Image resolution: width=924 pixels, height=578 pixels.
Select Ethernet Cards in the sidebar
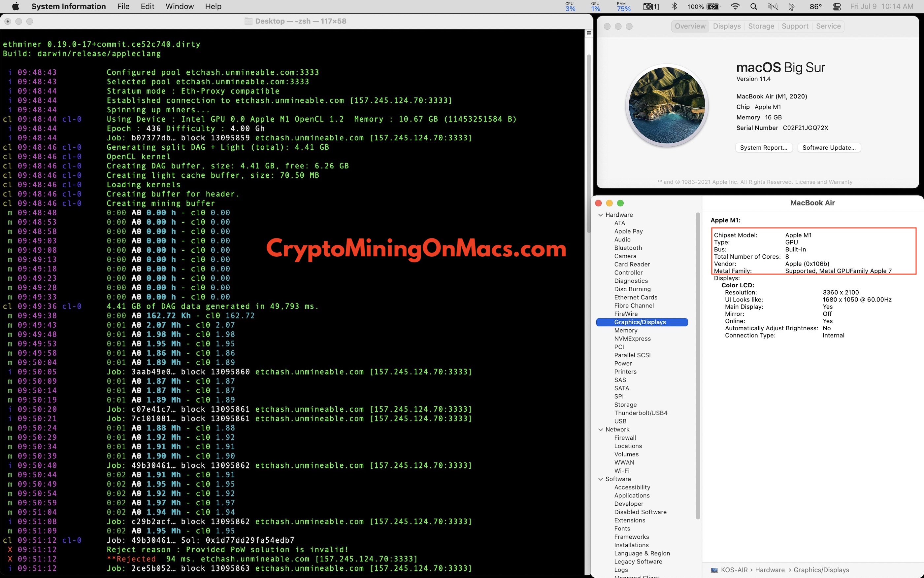[636, 297]
